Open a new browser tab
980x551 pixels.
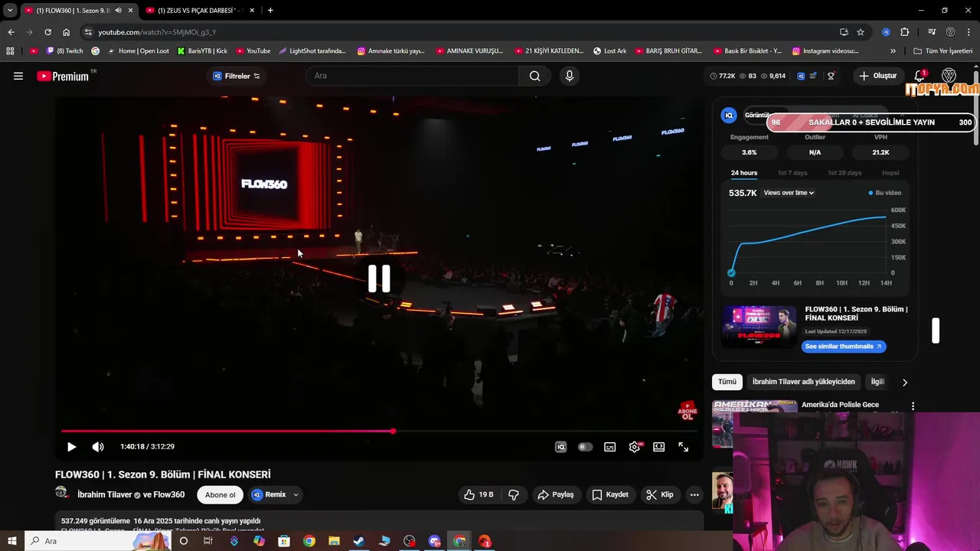(x=270, y=10)
